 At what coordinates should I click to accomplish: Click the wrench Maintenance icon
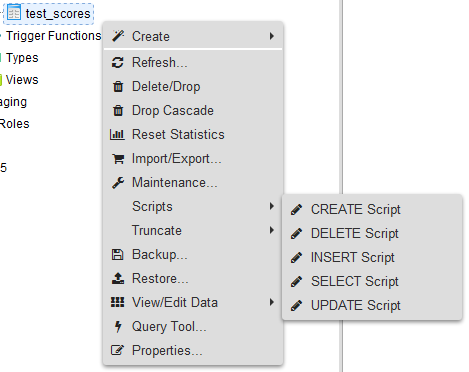(118, 183)
